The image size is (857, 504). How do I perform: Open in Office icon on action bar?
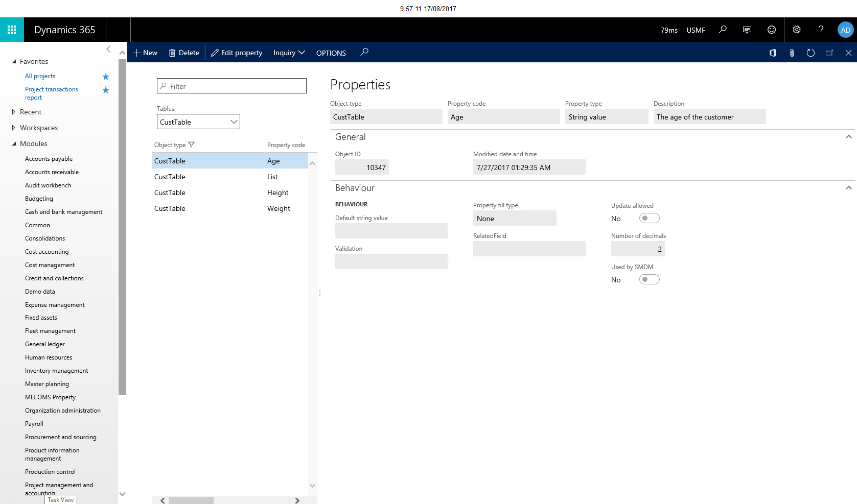pos(773,53)
